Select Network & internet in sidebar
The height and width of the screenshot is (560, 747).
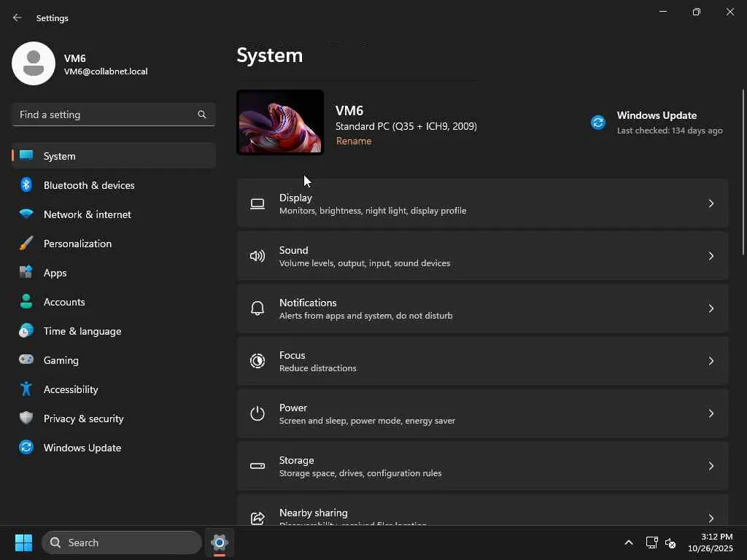point(88,214)
